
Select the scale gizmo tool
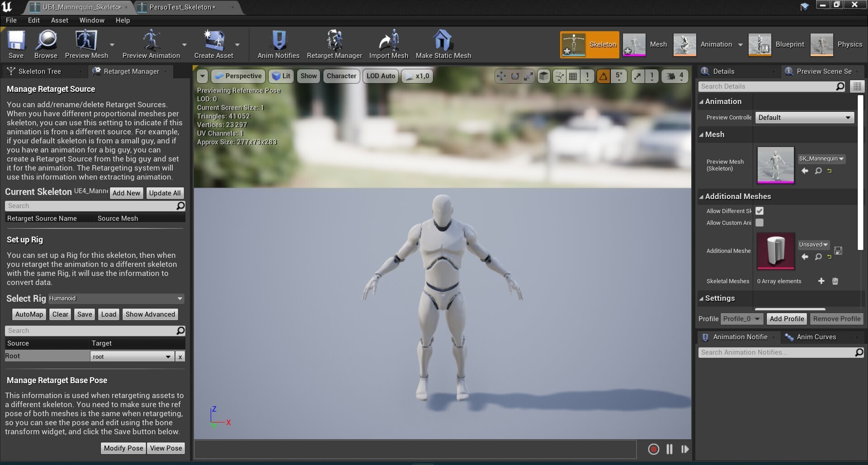coord(528,76)
